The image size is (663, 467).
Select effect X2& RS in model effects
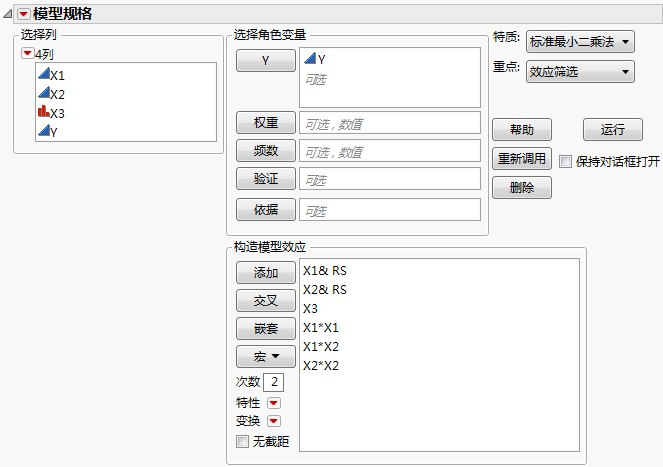pyautogui.click(x=325, y=289)
